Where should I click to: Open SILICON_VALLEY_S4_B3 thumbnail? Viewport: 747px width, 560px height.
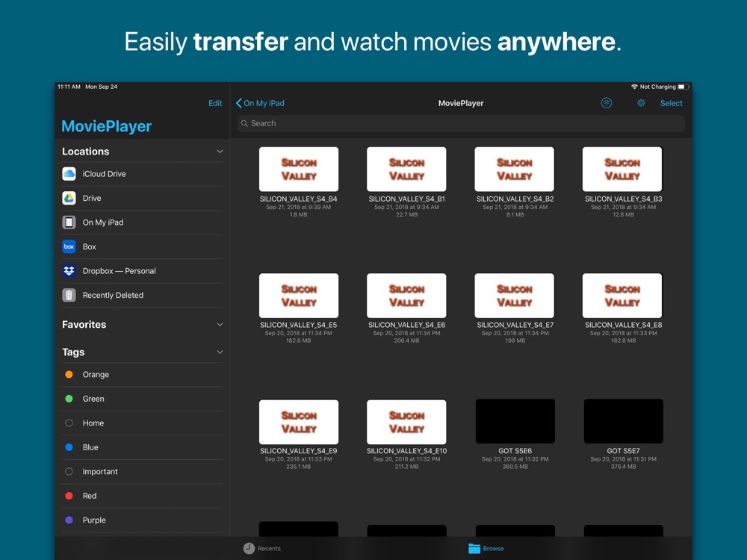[622, 169]
